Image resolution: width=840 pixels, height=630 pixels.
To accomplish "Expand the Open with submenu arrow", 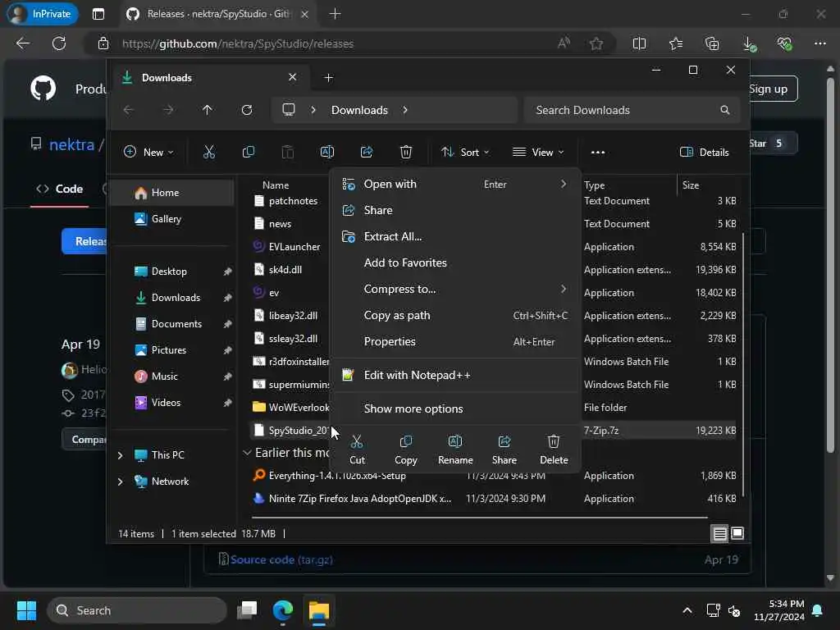I will [564, 184].
